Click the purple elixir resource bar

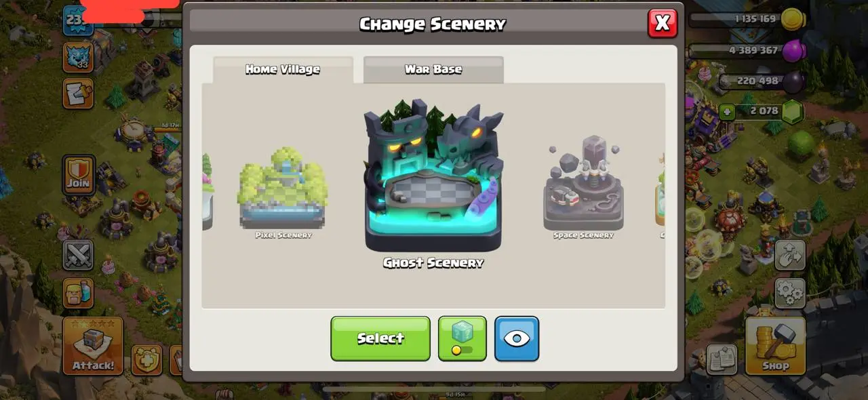pyautogui.click(x=745, y=50)
